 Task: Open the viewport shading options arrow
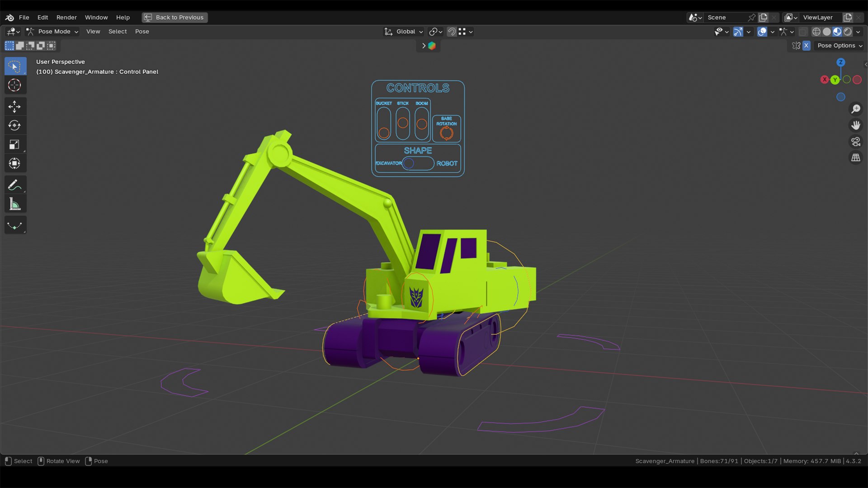pyautogui.click(x=858, y=32)
